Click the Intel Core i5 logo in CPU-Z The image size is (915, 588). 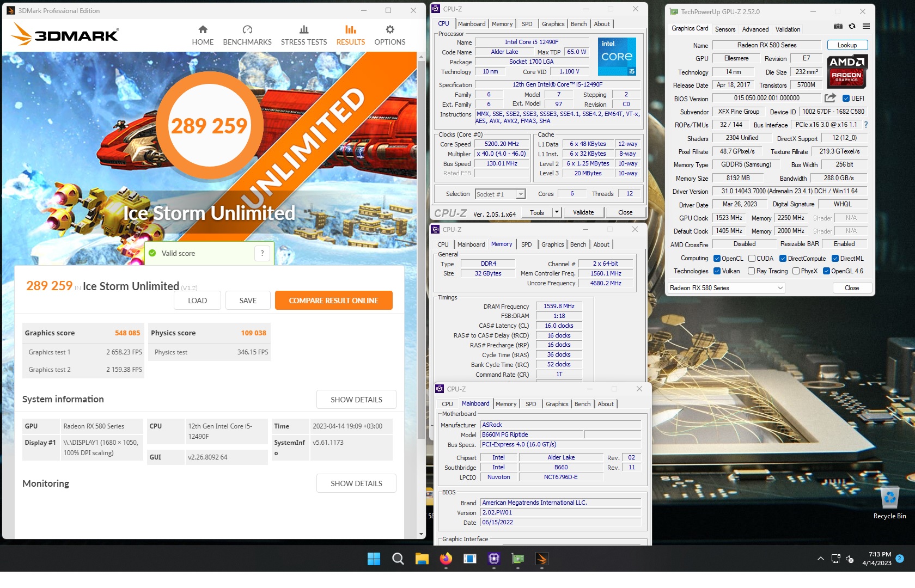[x=617, y=57]
